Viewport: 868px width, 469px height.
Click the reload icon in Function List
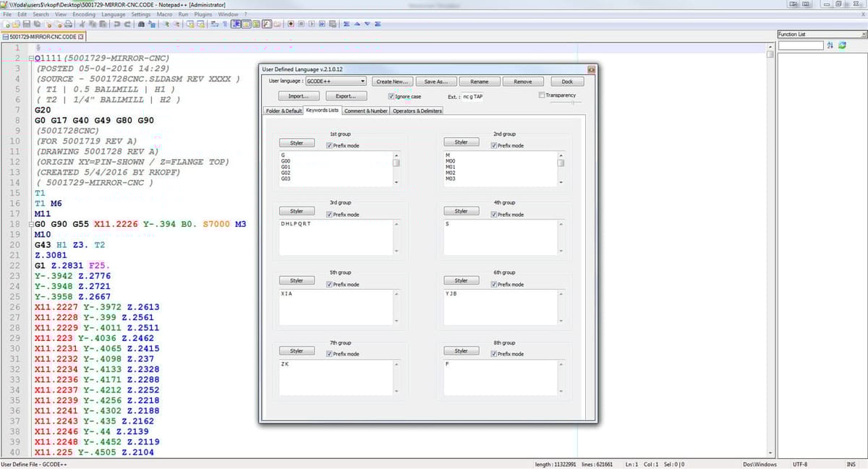click(841, 46)
